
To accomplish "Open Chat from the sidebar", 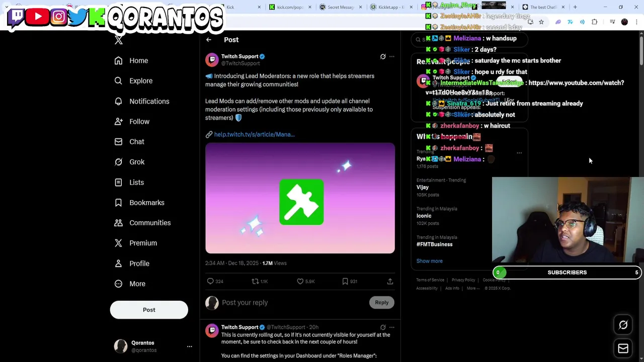I will click(x=129, y=142).
